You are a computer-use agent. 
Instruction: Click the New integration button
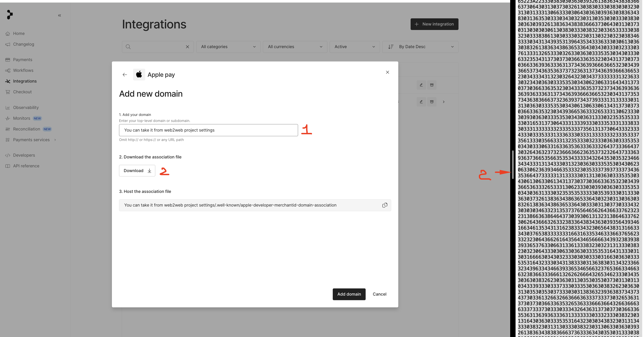click(434, 24)
